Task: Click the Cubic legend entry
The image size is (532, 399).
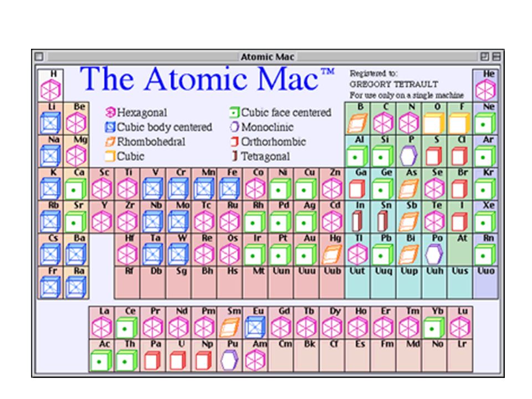Action: [125, 156]
